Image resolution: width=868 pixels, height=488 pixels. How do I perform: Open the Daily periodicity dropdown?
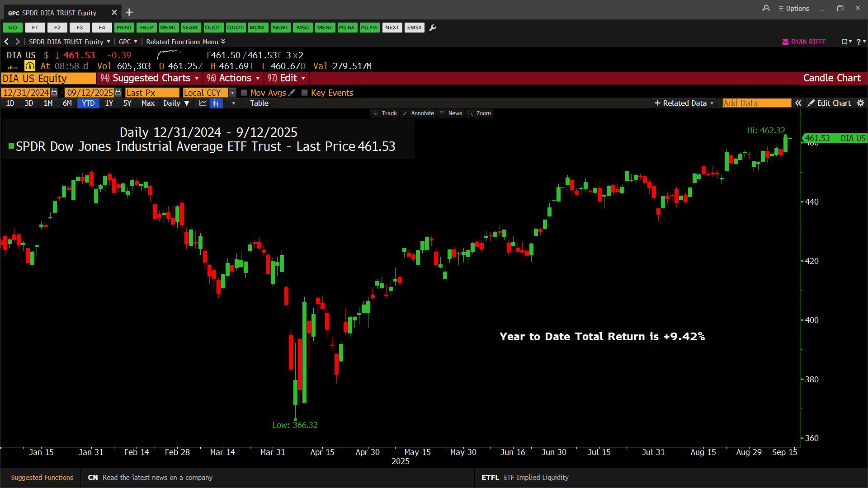(176, 103)
